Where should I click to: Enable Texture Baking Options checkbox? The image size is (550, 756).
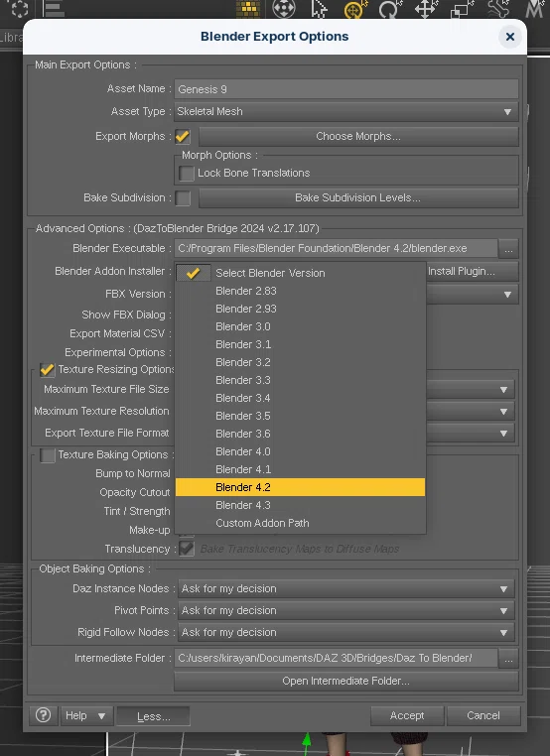click(48, 455)
